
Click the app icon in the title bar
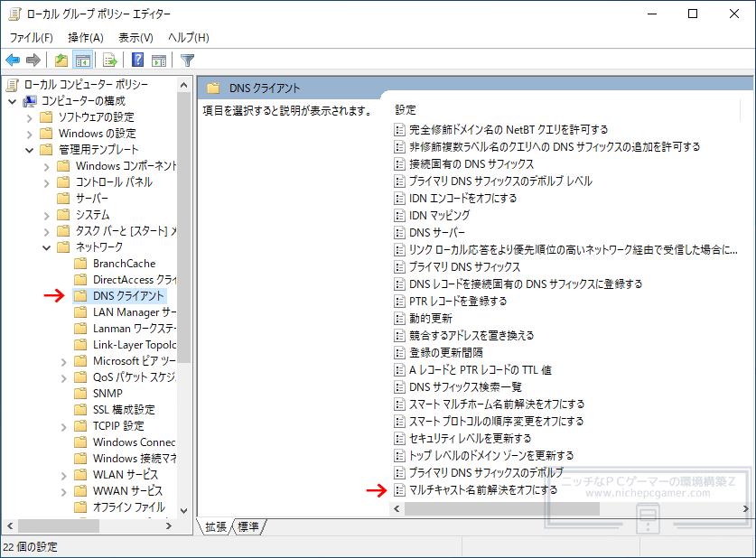coord(15,14)
